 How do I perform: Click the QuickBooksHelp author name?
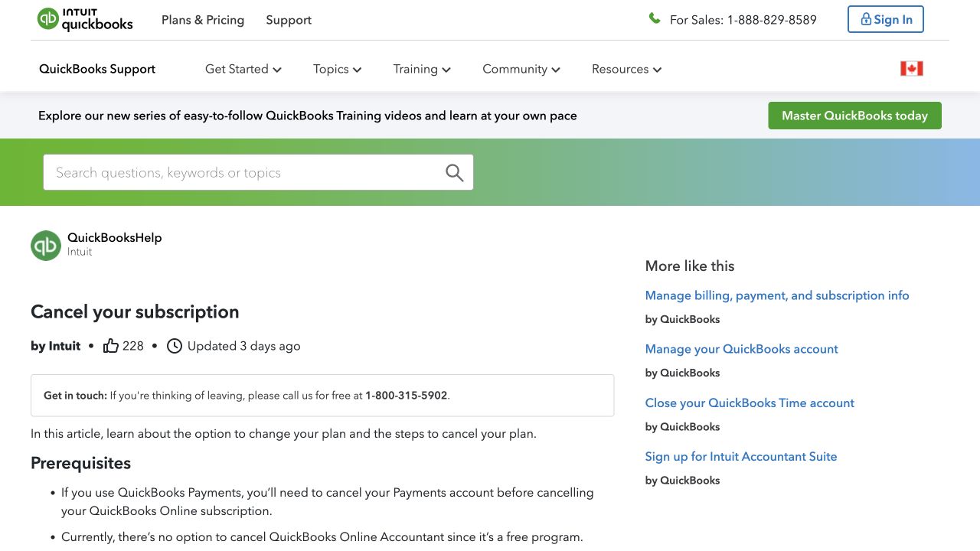pyautogui.click(x=115, y=237)
